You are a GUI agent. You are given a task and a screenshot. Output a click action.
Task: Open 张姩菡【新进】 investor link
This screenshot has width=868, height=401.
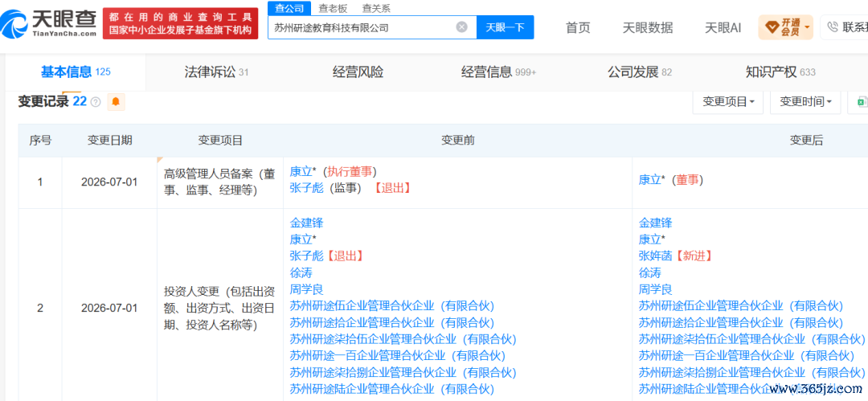coord(655,256)
